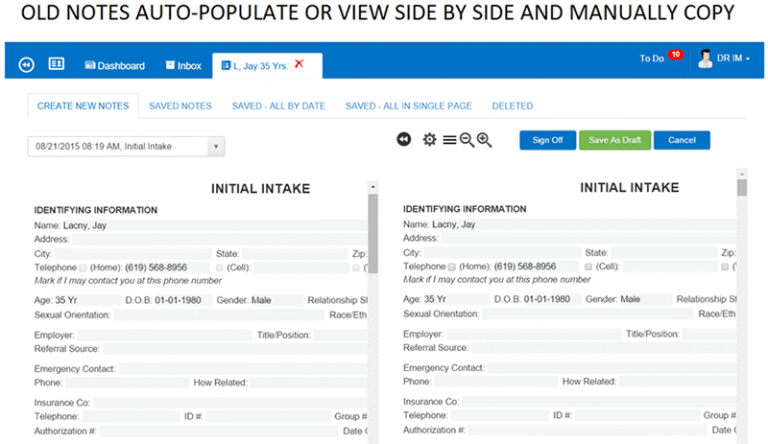The image size is (768, 444).
Task: Close the L, Jay patient tab
Action: (299, 64)
